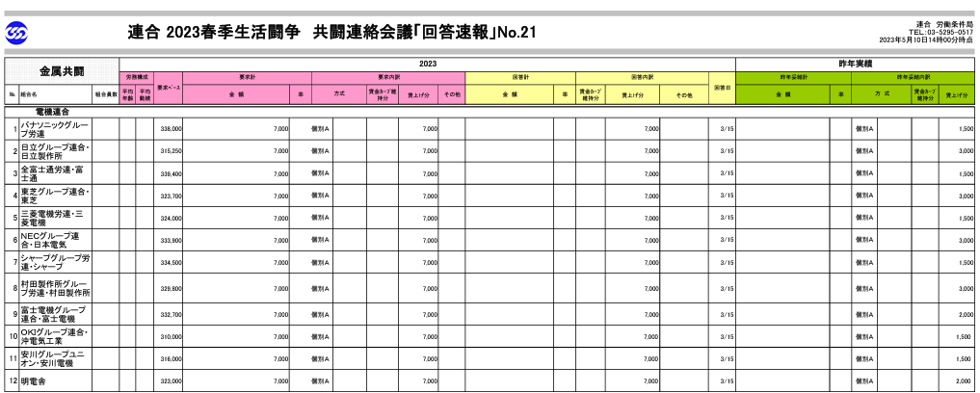Click the 金属共闘 table heading

pos(62,71)
